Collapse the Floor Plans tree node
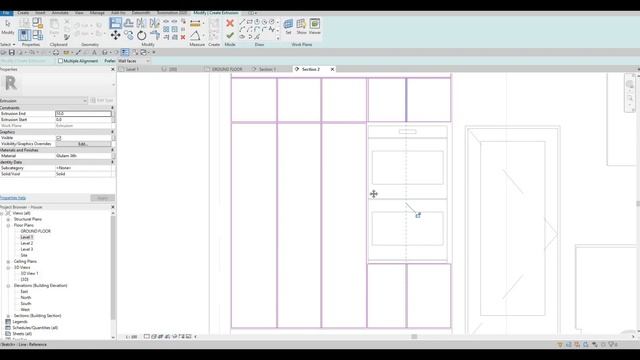Image resolution: width=640 pixels, height=360 pixels. 8,225
